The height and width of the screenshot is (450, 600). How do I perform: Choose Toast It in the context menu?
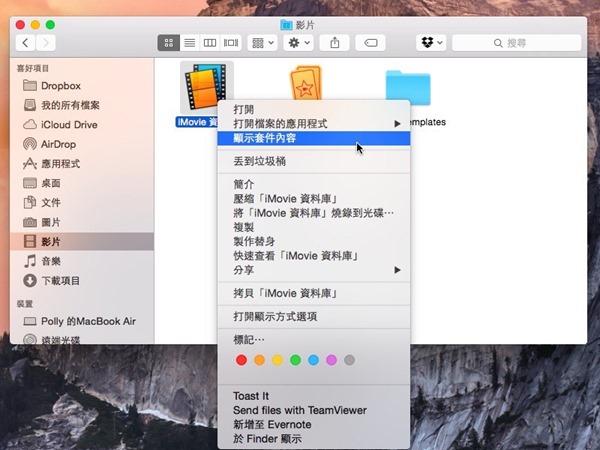coord(314,396)
